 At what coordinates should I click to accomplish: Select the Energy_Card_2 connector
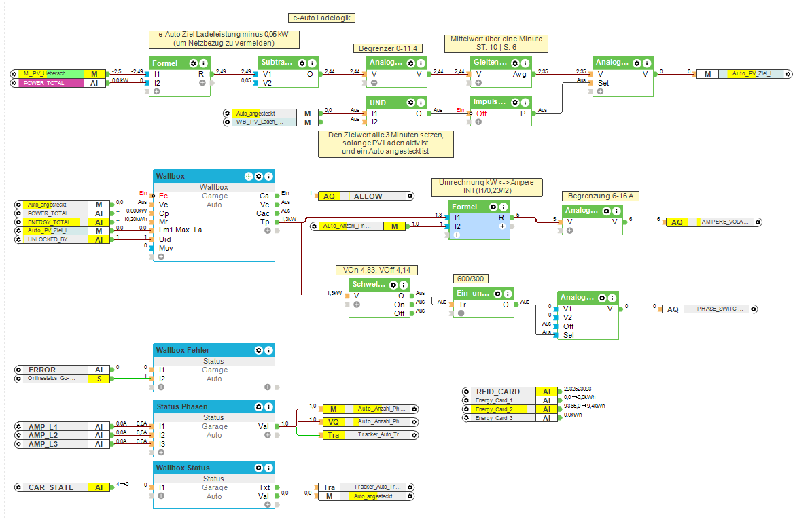[510, 409]
